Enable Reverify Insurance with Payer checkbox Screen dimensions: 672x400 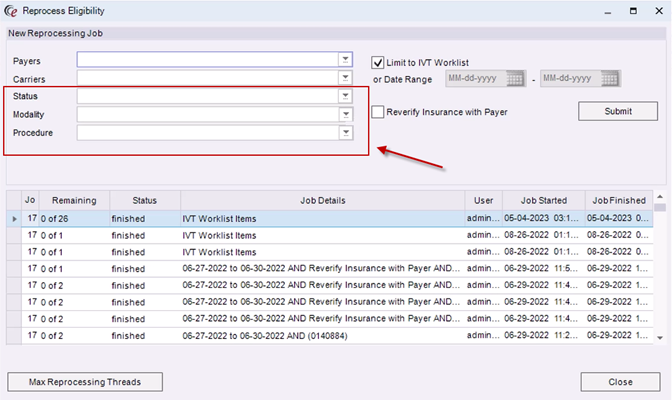point(378,112)
